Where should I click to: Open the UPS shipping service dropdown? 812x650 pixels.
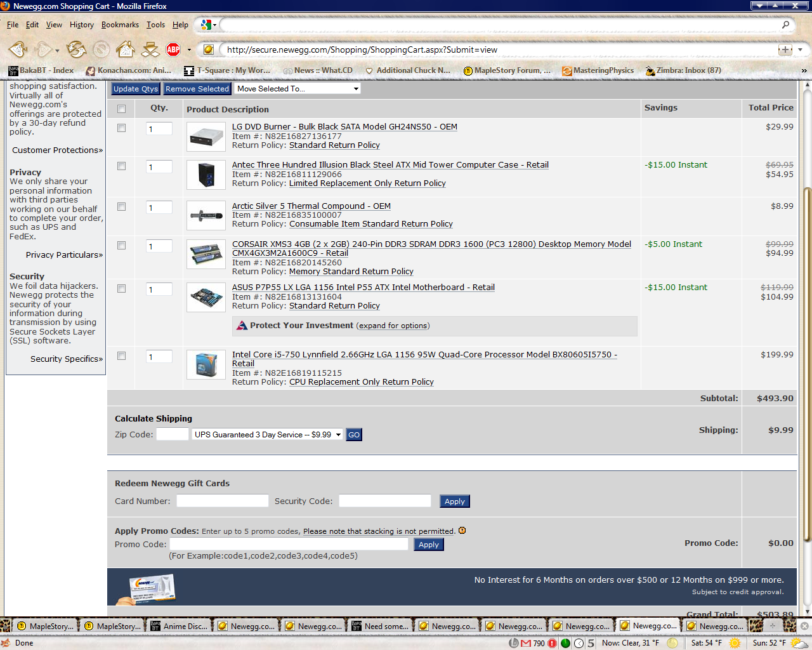[x=267, y=435]
